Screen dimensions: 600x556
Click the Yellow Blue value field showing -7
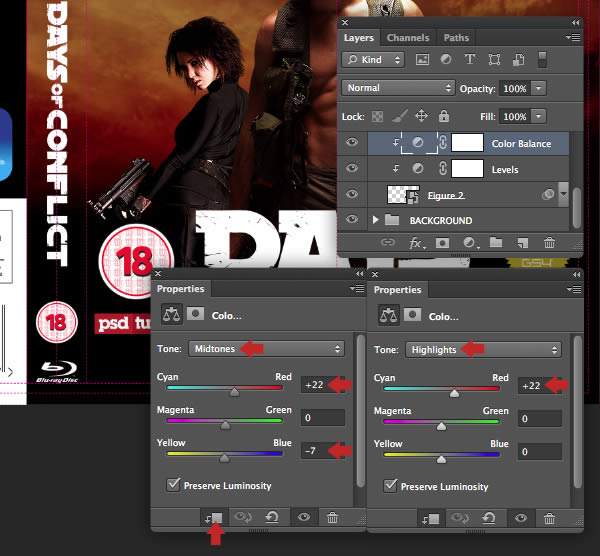(x=323, y=450)
